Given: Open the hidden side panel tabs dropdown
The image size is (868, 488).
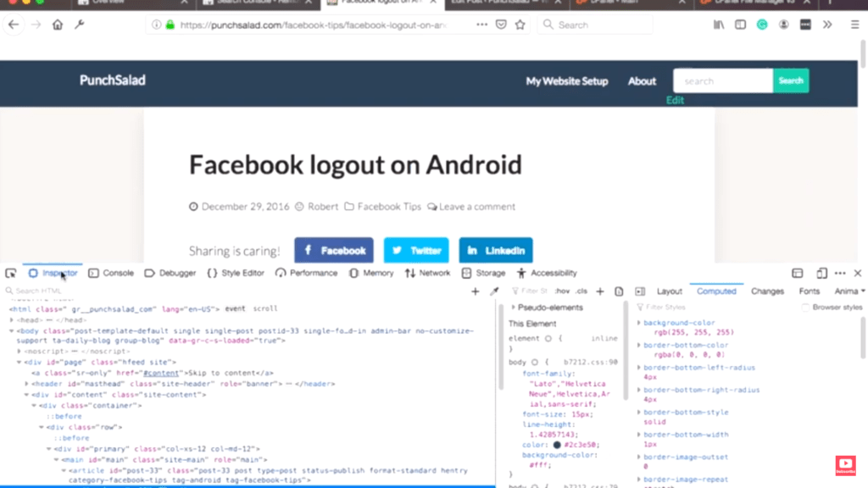Looking at the screenshot, I should coord(863,291).
